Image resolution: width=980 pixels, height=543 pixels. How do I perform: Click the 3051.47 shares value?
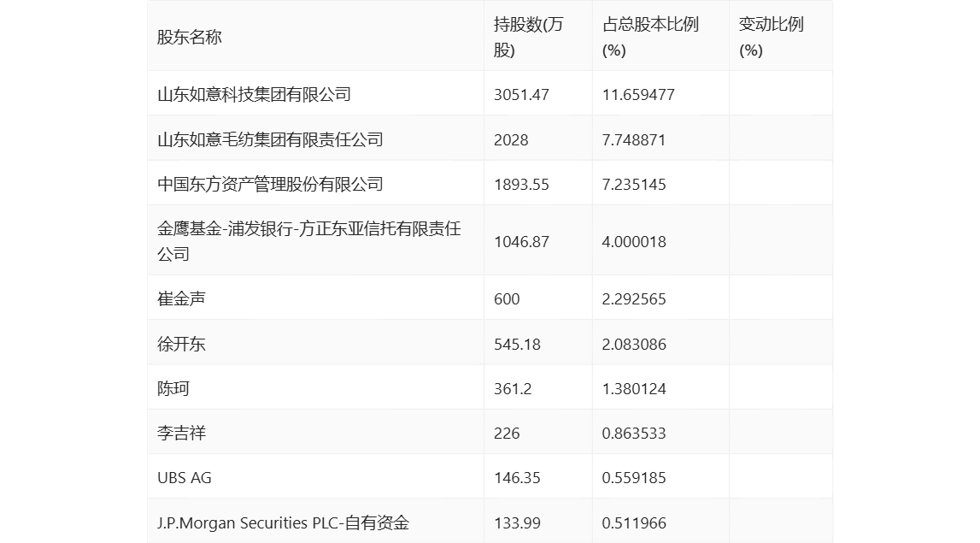[x=521, y=94]
